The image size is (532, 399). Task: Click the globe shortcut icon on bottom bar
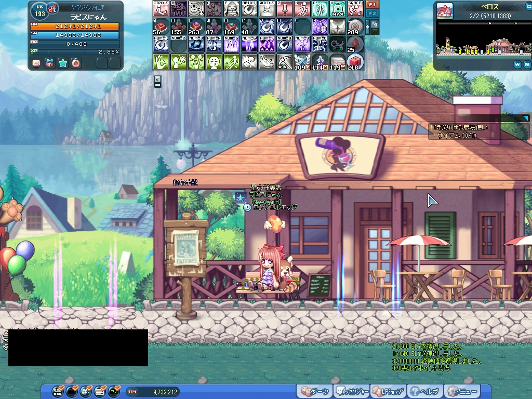click(86, 392)
